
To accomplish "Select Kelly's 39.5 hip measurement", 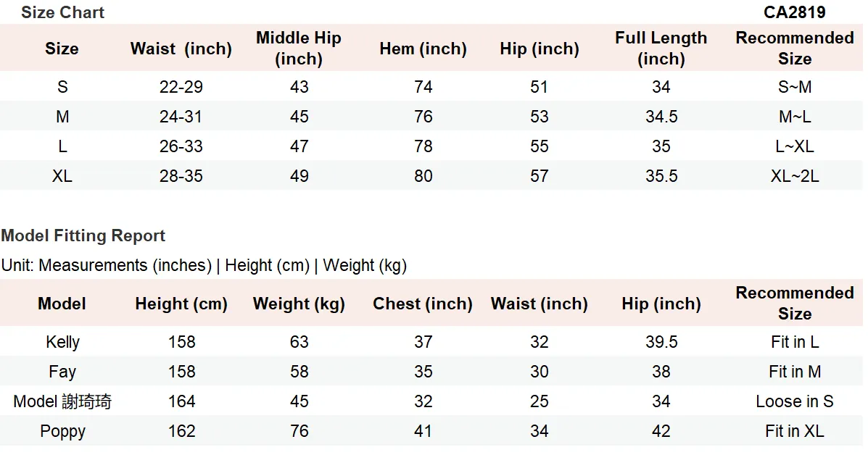I will coord(661,342).
